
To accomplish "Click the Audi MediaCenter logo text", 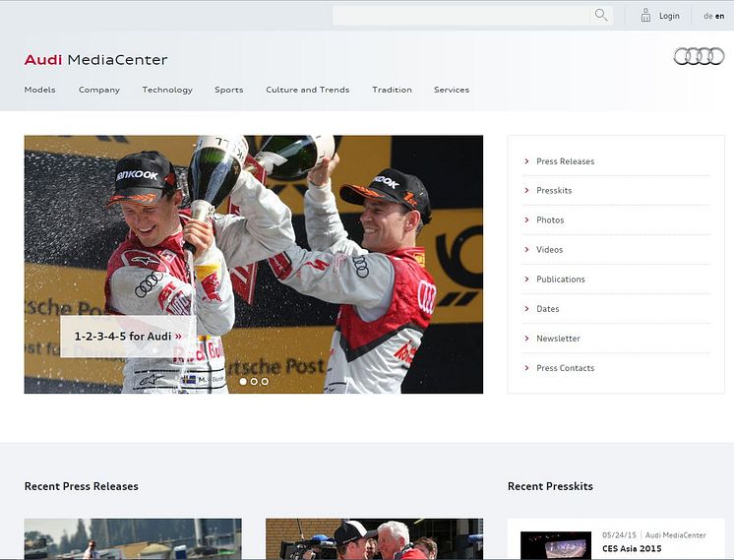I will pyautogui.click(x=96, y=60).
